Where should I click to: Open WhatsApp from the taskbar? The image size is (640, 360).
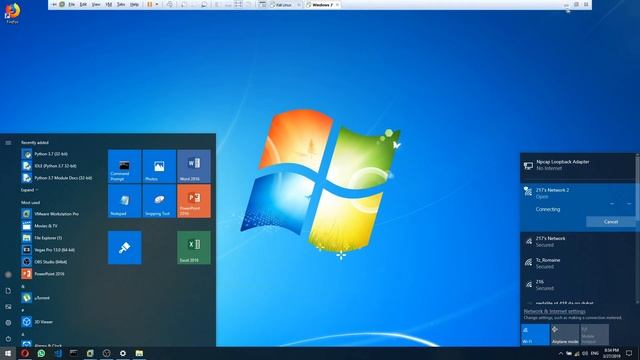pyautogui.click(x=41, y=353)
